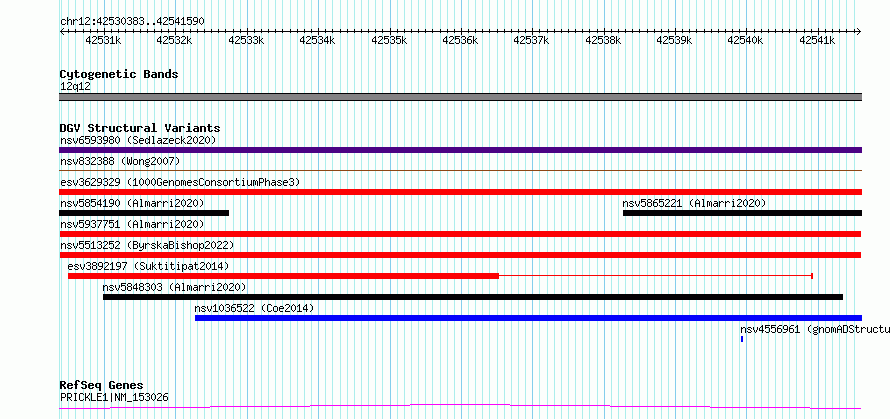This screenshot has height=419, width=890.
Task: Open nsv5937751 (Almarri2020) variant label
Action: 132,224
